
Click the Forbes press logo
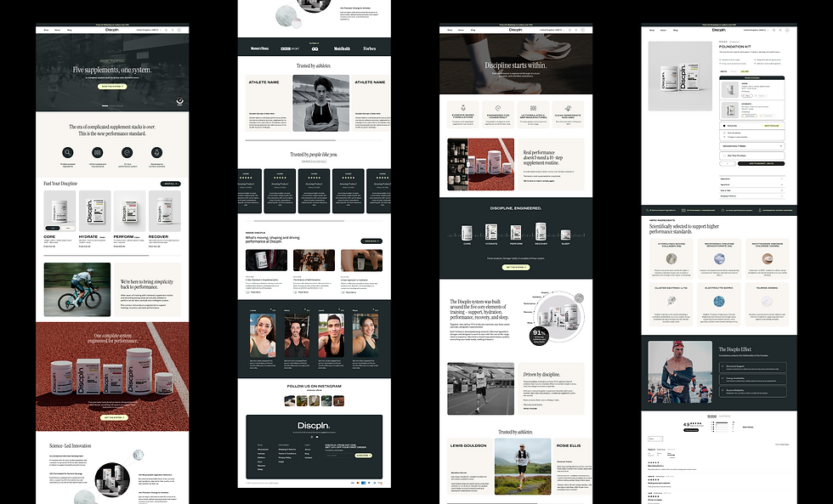369,48
